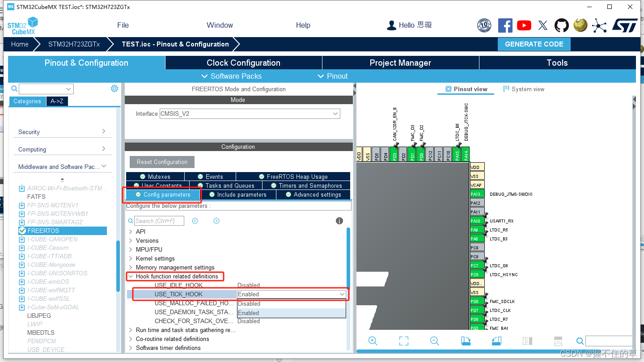Screen dimensions: 644x362
Task: Click the STM32H723ZGTx breadcrumb
Action: coord(74,44)
